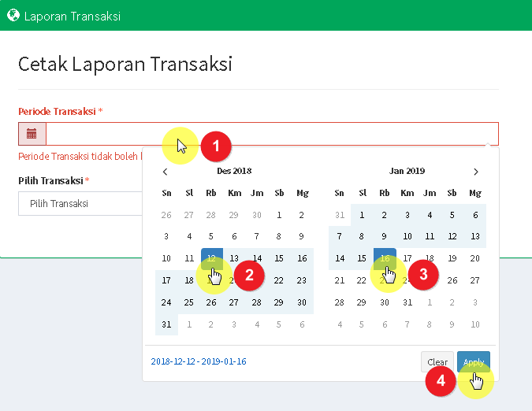Select 5 in the Des 2018 calendar

point(211,236)
